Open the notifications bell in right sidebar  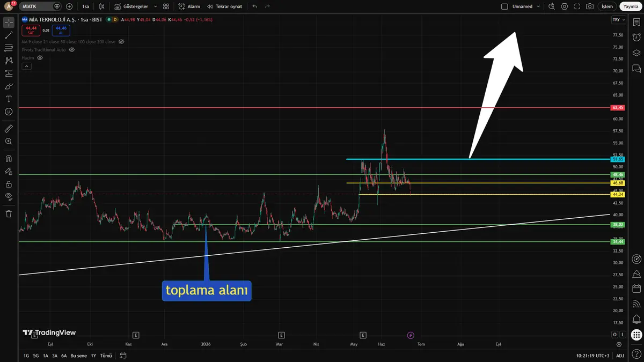click(636, 320)
